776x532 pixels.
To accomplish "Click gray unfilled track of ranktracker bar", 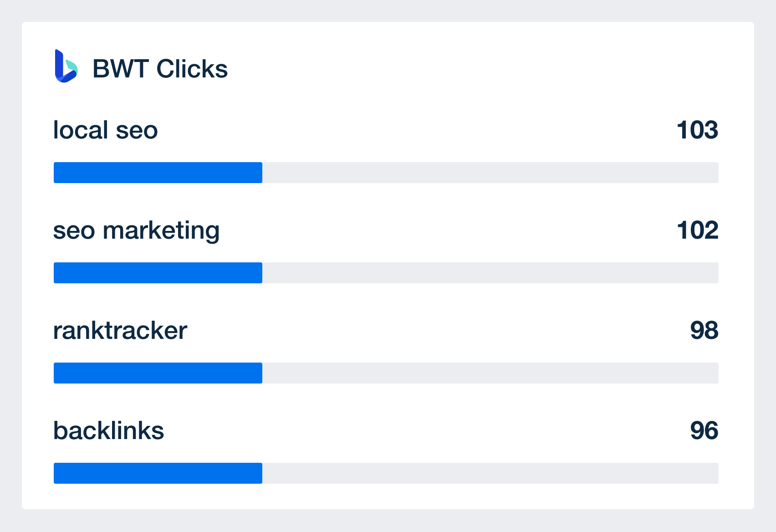I will pyautogui.click(x=490, y=373).
